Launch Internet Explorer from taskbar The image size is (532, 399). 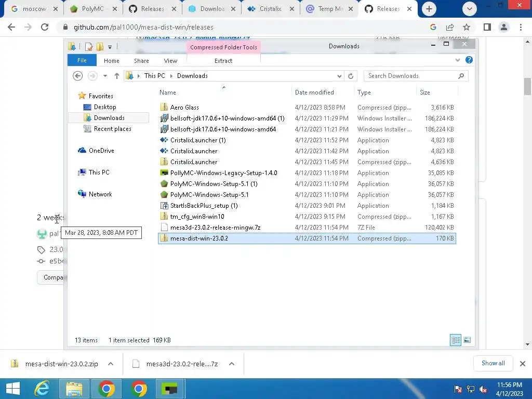(42, 389)
